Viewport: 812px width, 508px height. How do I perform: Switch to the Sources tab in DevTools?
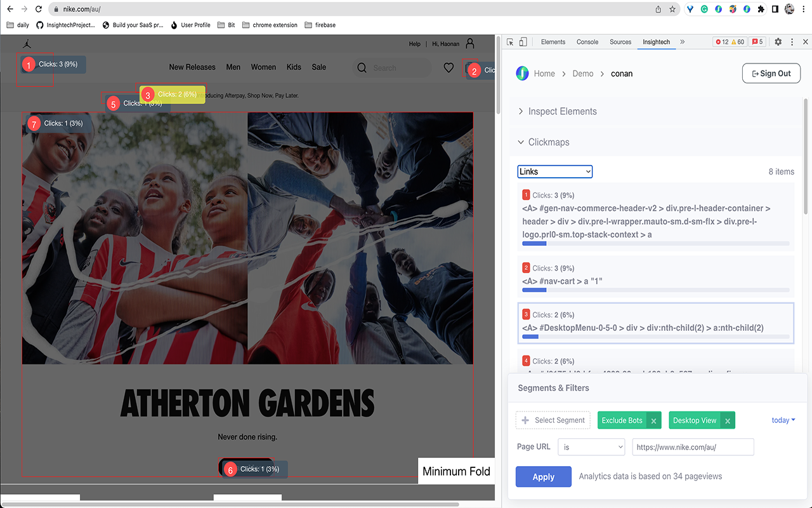point(620,41)
